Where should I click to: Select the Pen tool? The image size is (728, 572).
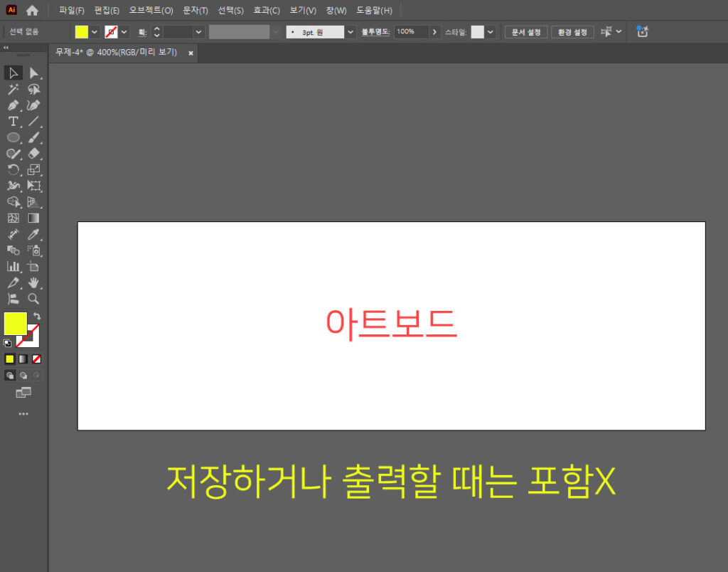point(13,105)
